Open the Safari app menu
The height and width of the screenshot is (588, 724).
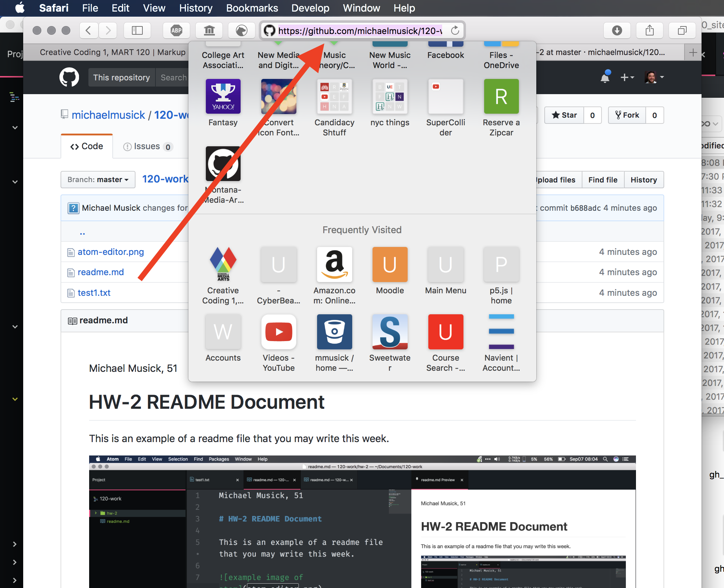click(x=54, y=8)
